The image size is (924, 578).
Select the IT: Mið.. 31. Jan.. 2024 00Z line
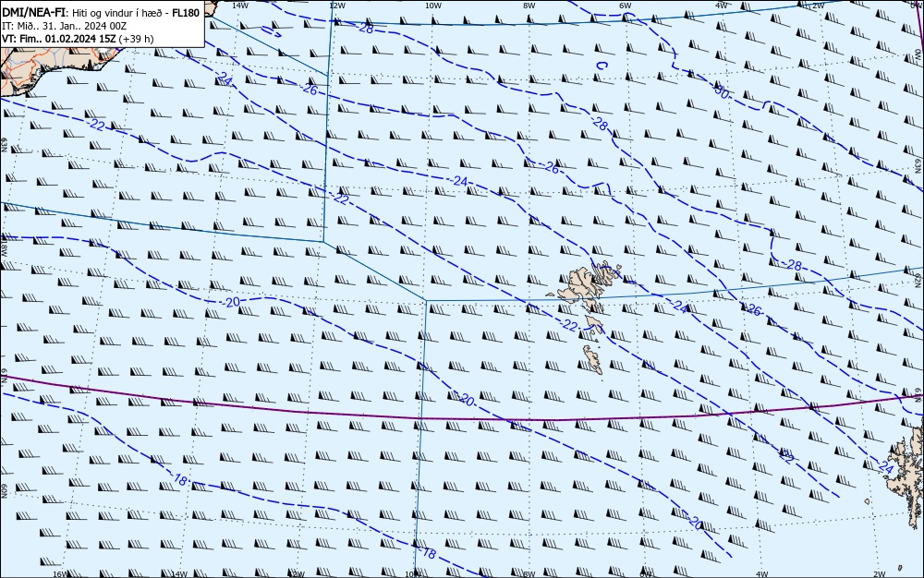(x=65, y=26)
